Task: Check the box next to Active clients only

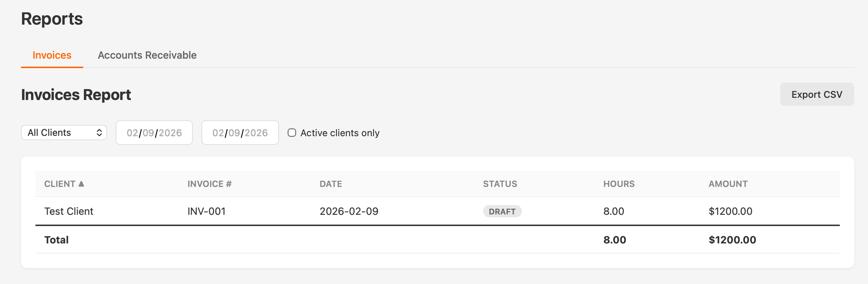Action: pos(292,133)
